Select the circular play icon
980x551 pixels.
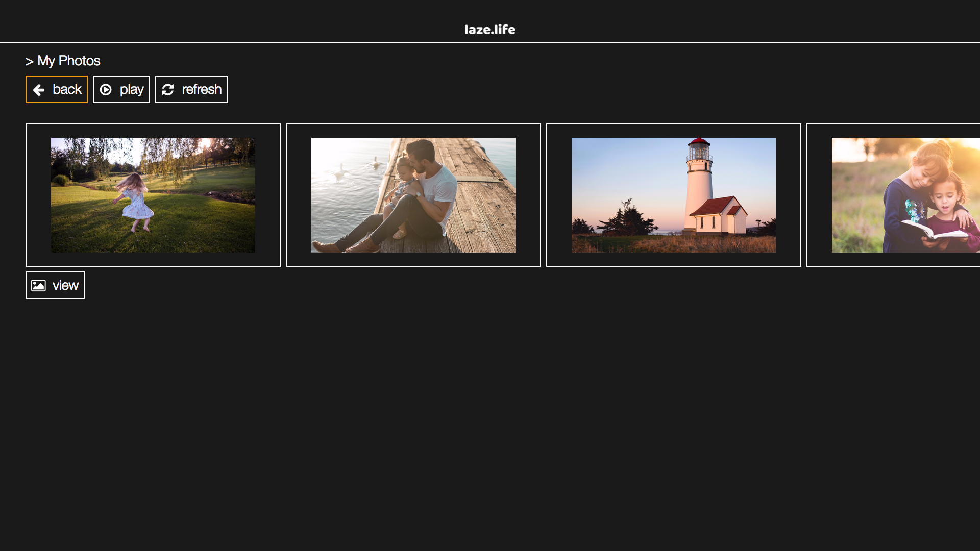point(107,89)
